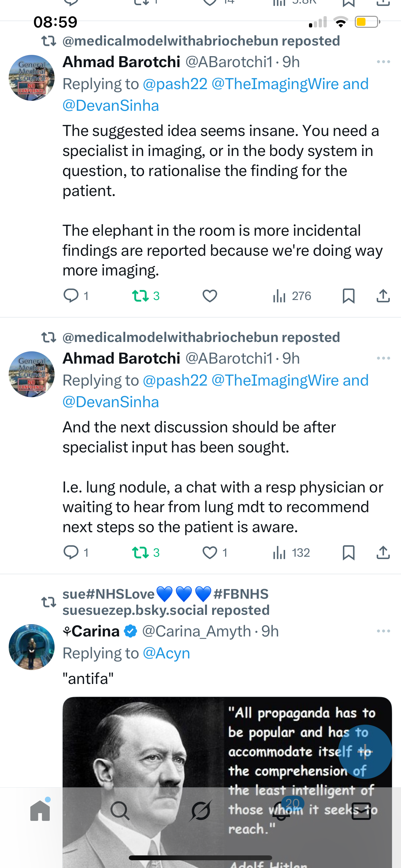Bookmark the tweet about more imaging
This screenshot has height=868, width=401.
[x=348, y=296]
